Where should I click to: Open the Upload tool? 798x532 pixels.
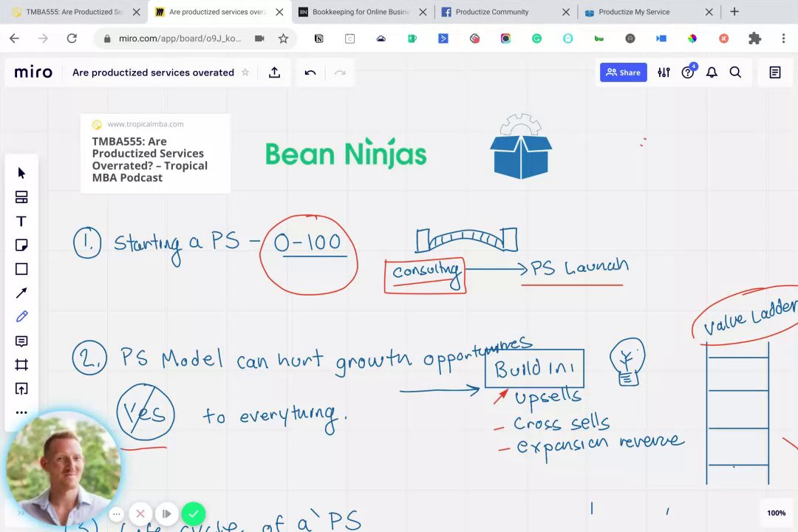[21, 389]
